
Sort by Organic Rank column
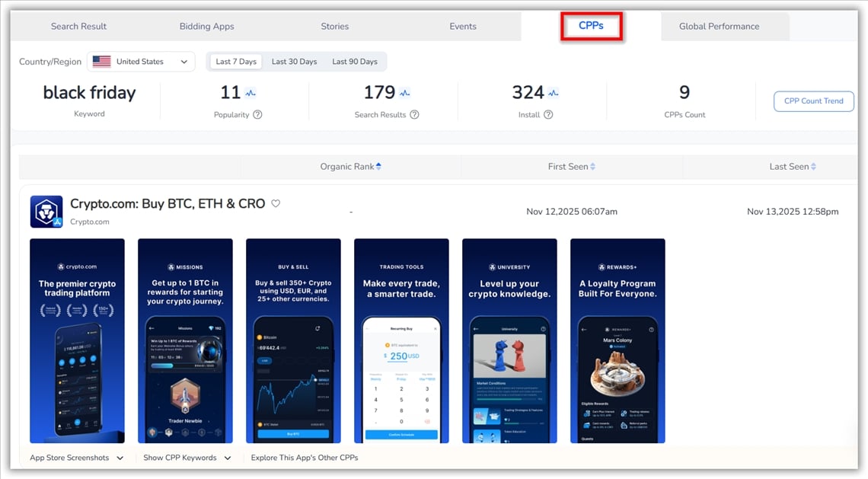(351, 167)
